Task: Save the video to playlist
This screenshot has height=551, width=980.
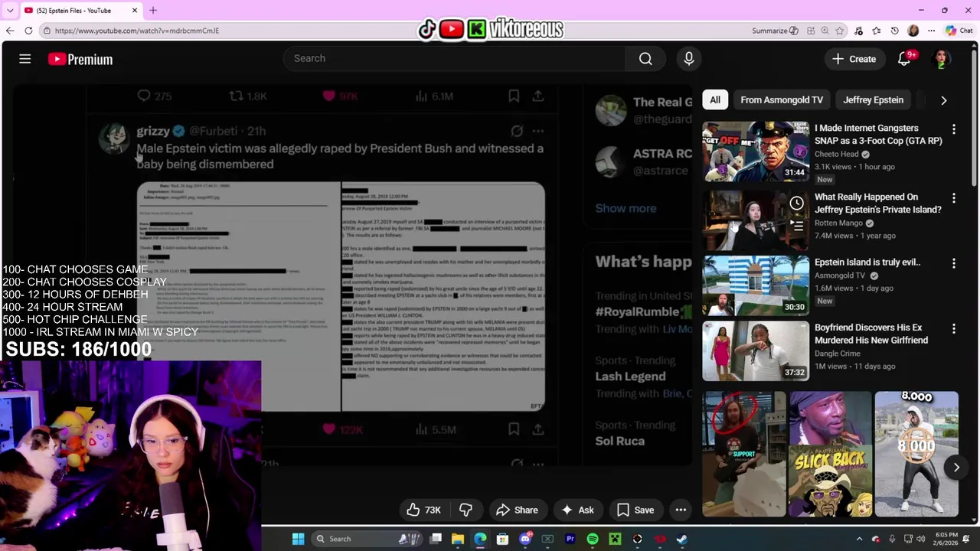Action: click(635, 510)
